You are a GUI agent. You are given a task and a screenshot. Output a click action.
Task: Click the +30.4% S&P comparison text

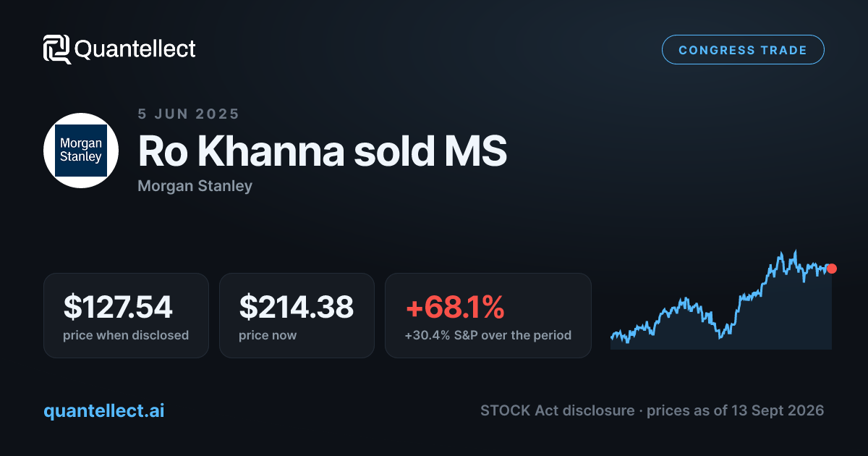pyautogui.click(x=488, y=335)
